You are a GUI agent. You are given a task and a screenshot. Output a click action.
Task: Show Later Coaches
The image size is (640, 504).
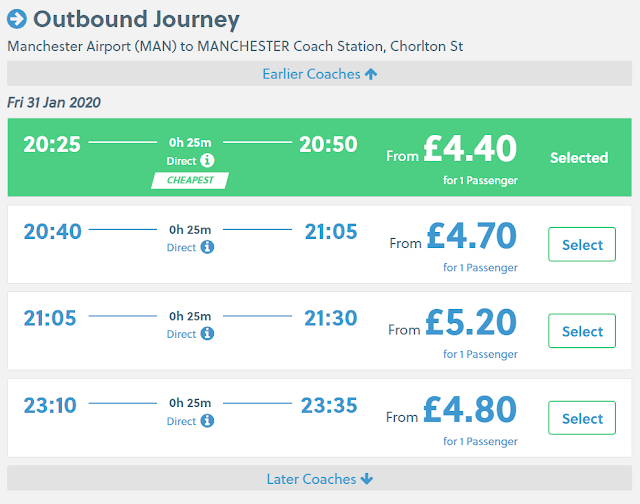point(320,479)
